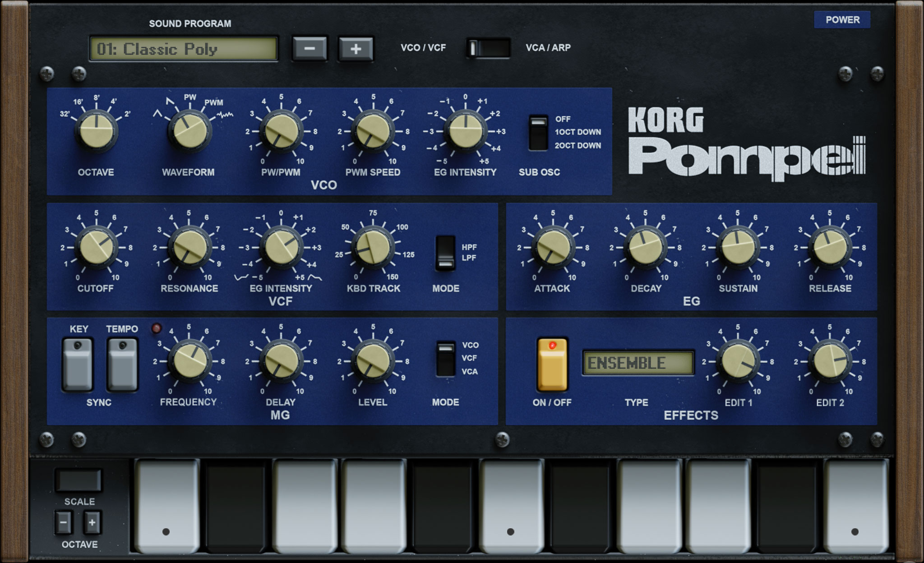Viewport: 924px width, 563px height.
Task: Toggle the VCF HPF/LPF mode switch
Action: [x=445, y=253]
